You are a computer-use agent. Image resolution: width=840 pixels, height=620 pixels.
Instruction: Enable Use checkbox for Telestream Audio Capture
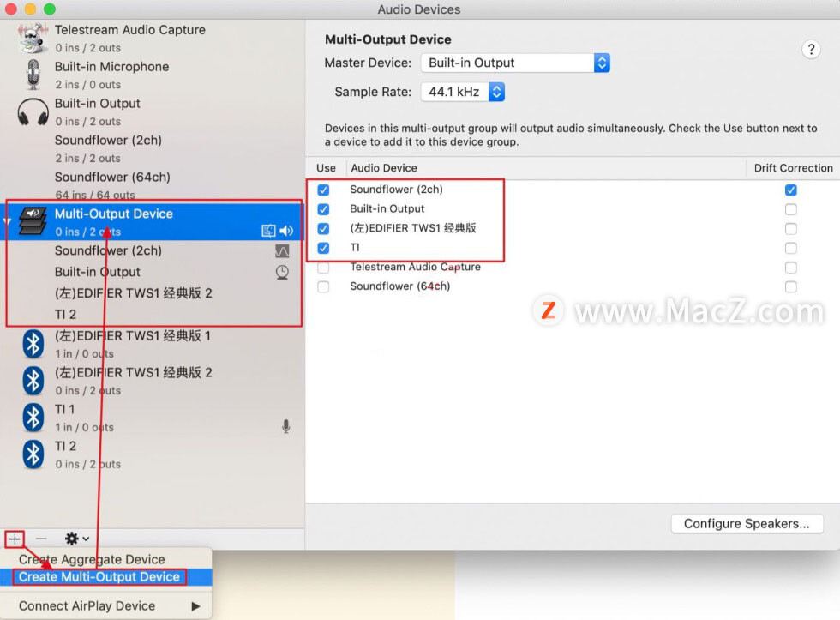[323, 268]
